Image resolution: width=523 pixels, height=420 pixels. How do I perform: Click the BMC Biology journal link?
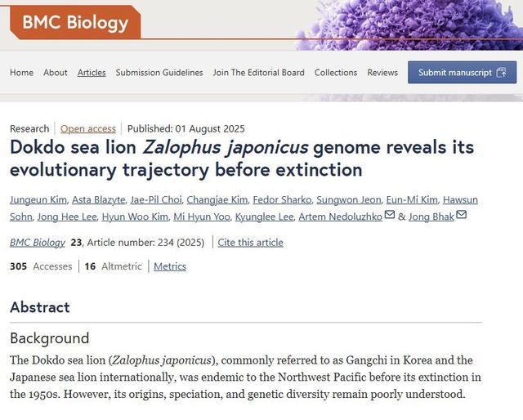(38, 242)
